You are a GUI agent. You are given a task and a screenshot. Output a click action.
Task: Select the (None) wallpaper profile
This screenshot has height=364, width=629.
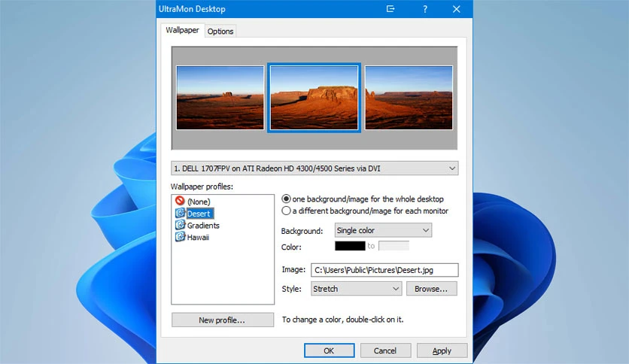(x=199, y=202)
